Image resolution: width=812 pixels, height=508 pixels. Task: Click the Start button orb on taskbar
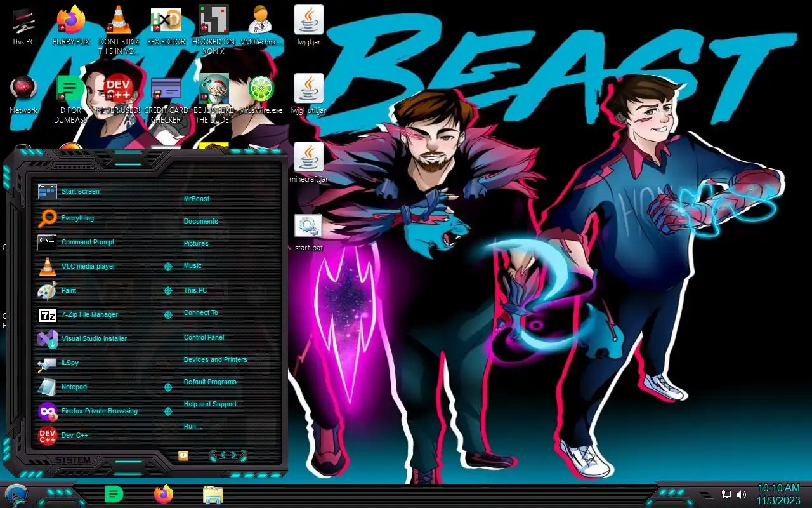coord(16,495)
